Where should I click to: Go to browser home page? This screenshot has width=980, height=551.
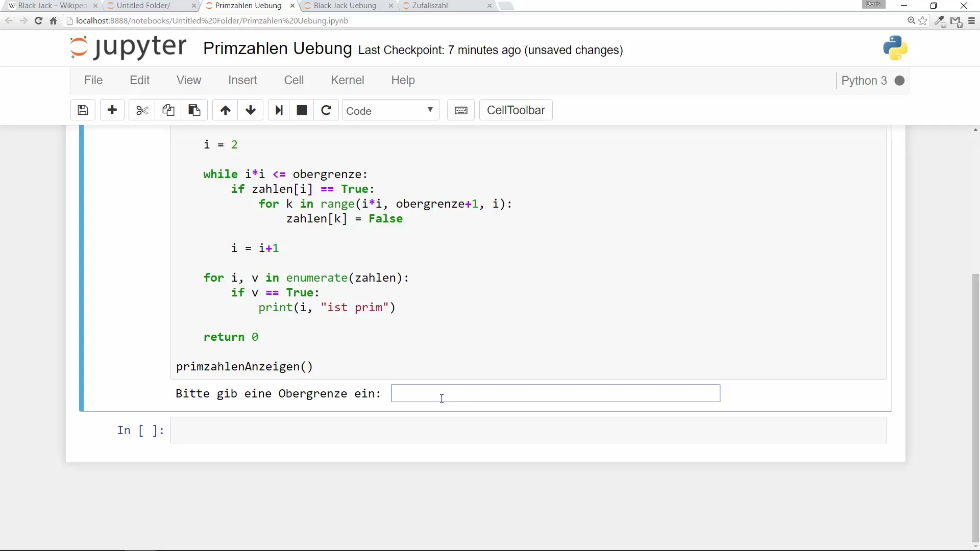coord(53,21)
